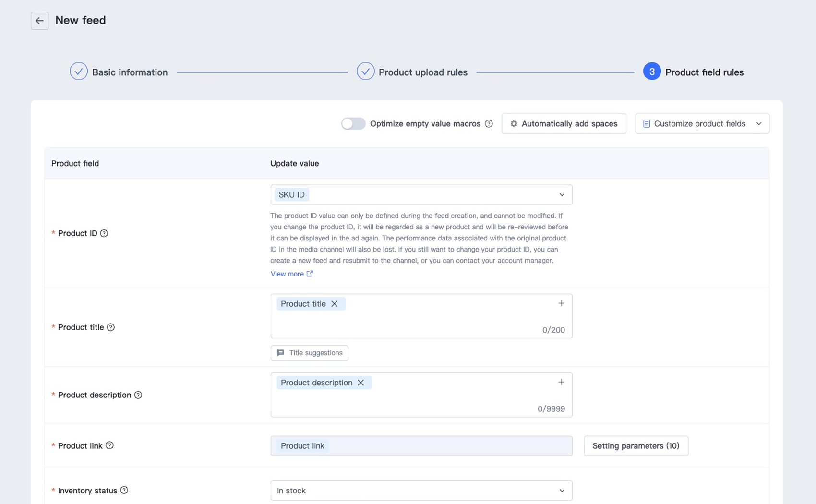Add a macro with the Product title plus icon
The image size is (816, 504).
point(561,303)
